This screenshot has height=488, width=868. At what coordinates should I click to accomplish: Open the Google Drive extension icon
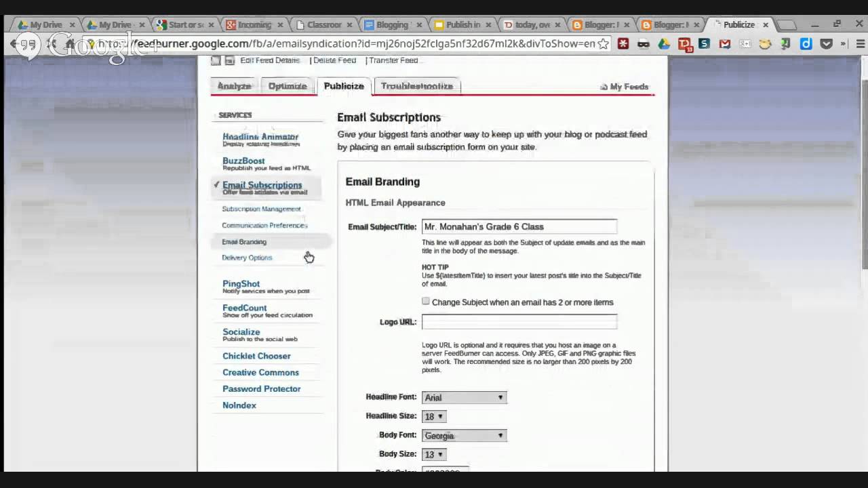(x=663, y=44)
